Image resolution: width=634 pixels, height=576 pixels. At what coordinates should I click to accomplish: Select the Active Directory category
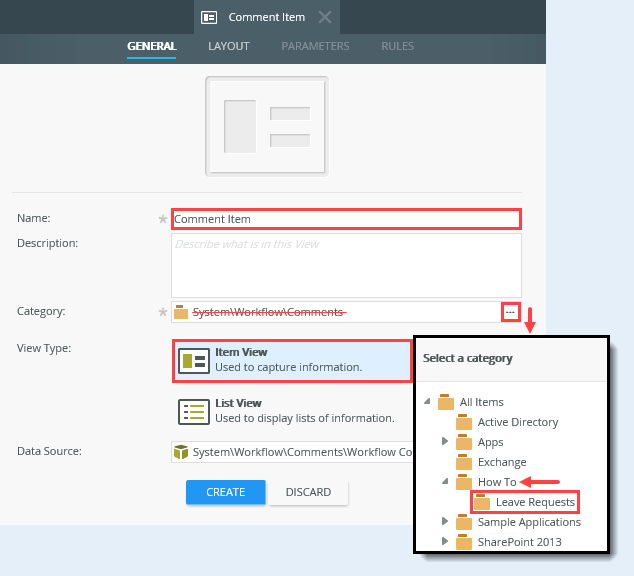(518, 422)
